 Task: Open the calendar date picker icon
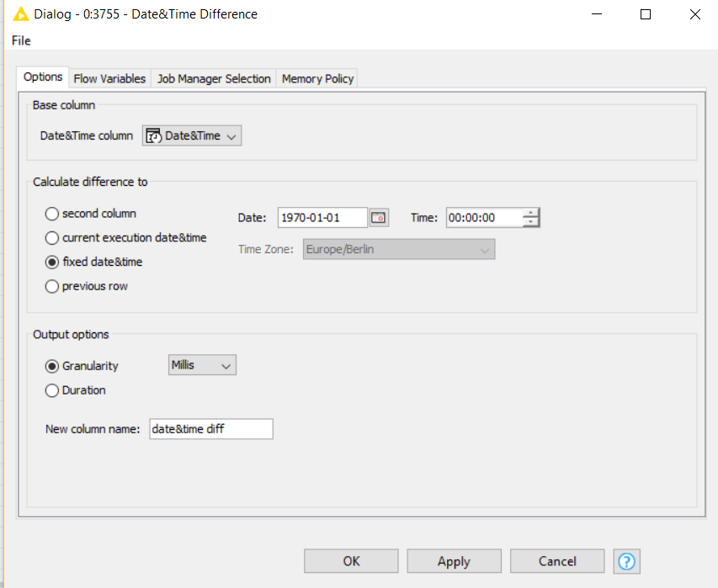pyautogui.click(x=378, y=217)
